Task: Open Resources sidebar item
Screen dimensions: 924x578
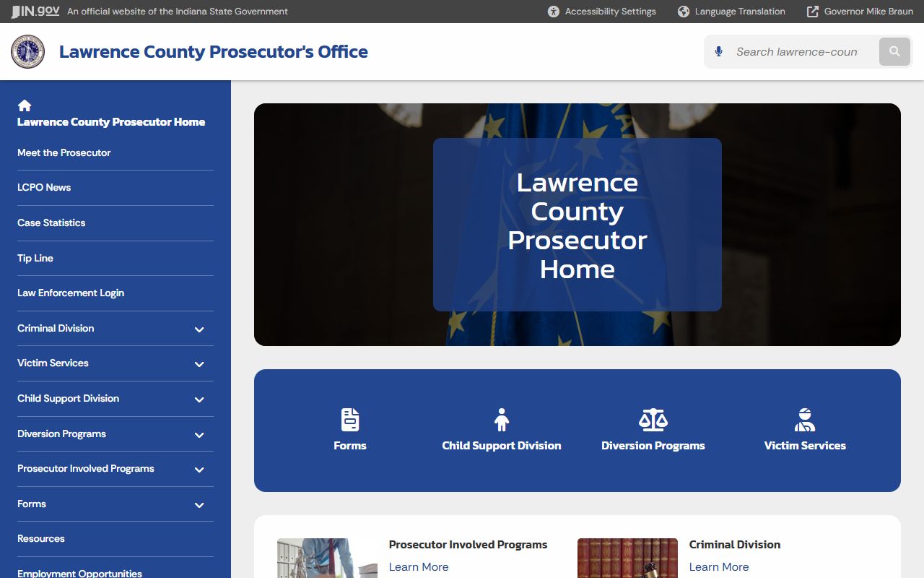Action: 41,538
